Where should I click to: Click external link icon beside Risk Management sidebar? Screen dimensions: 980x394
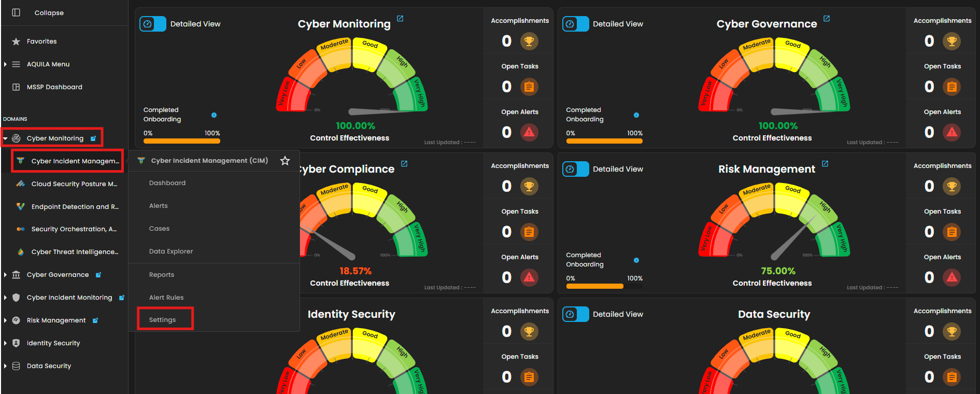(x=95, y=320)
